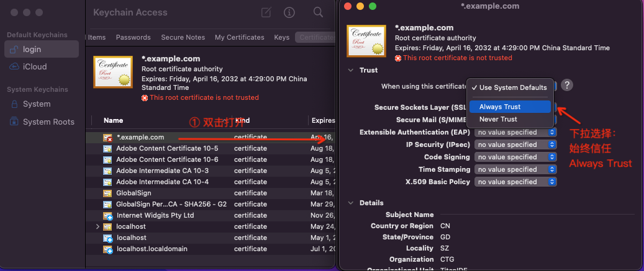
Task: Collapse the Details section
Action: pyautogui.click(x=351, y=203)
